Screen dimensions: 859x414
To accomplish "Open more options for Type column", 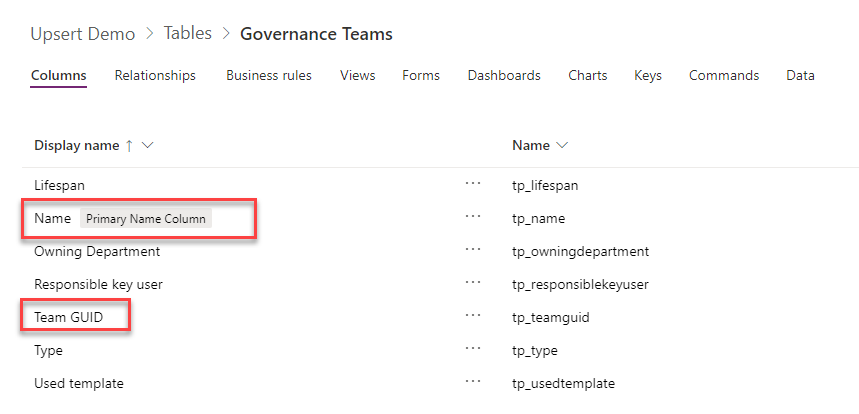I will [x=473, y=350].
